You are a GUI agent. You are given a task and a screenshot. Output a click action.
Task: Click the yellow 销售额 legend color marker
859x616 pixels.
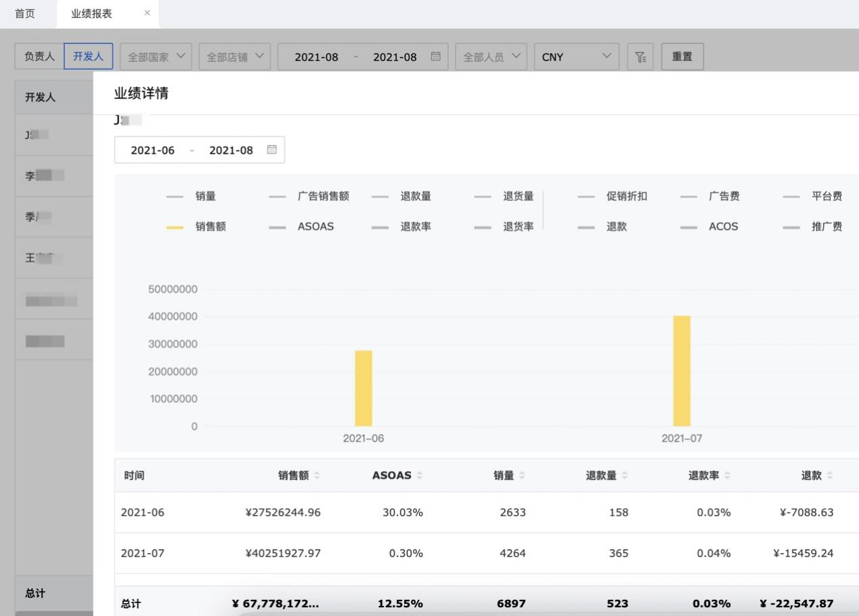click(x=175, y=227)
